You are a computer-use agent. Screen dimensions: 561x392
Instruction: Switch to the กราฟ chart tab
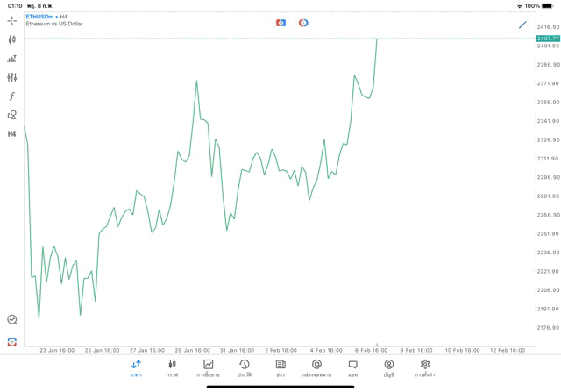(172, 368)
